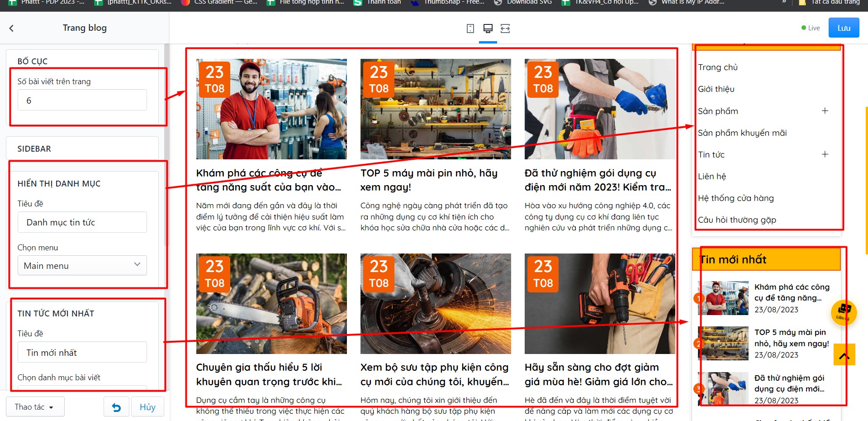
Task: Open 'Khám phá các công cụ để tăng năng...' in Tin mới nhất
Action: click(792, 292)
